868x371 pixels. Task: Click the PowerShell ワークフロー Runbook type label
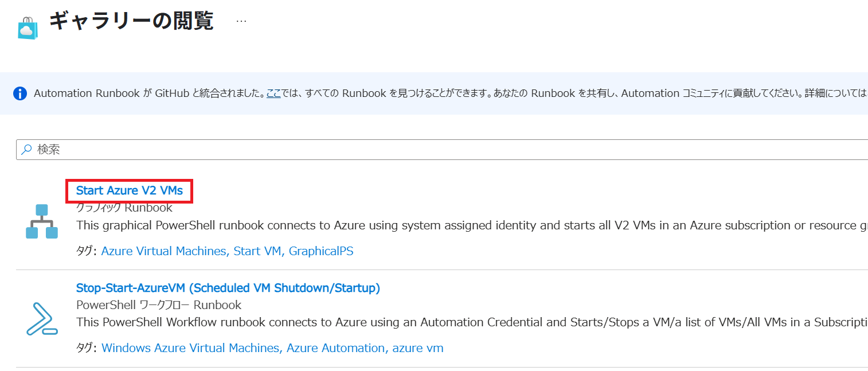(159, 305)
